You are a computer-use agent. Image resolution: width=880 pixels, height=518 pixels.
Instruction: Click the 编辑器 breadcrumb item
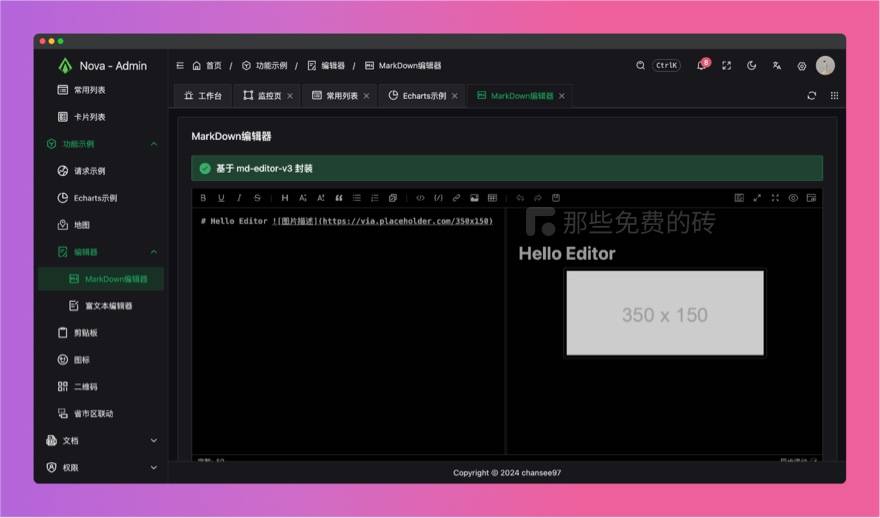pos(327,66)
